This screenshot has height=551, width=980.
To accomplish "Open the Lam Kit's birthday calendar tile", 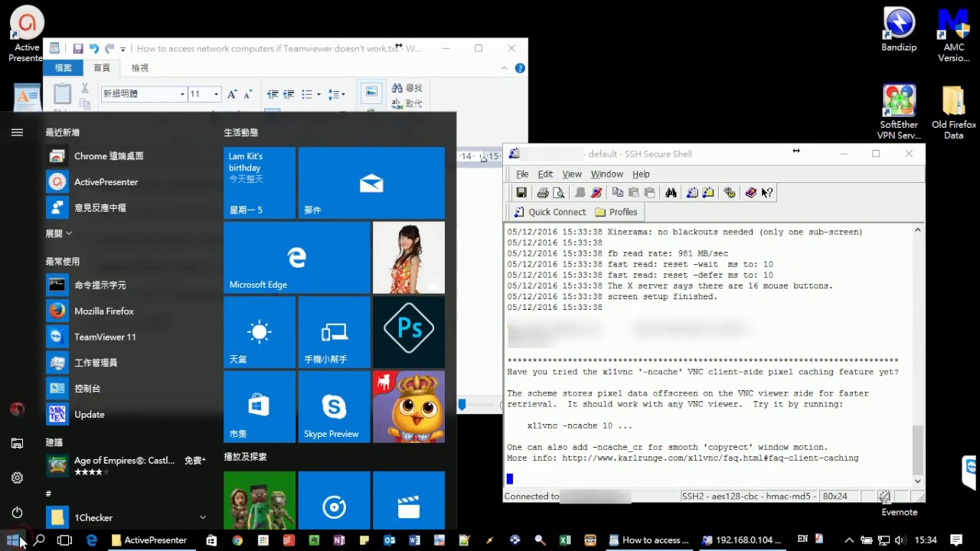I will click(x=260, y=183).
